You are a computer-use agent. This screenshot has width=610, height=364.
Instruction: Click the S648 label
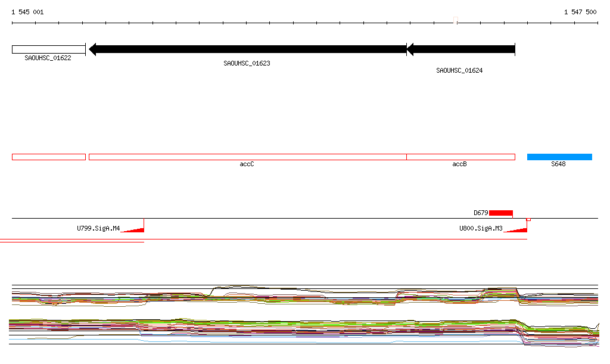(558, 164)
